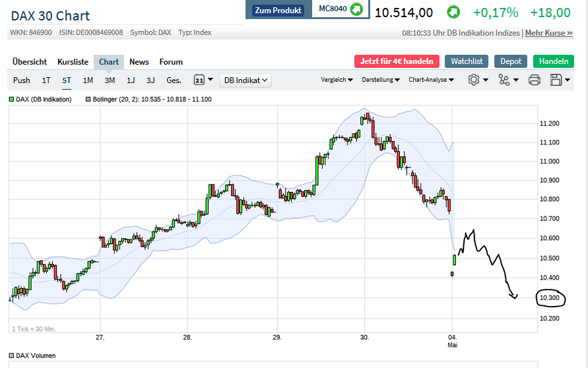The width and height of the screenshot is (588, 368).
Task: Click the share chart icon
Action: coord(505,80)
